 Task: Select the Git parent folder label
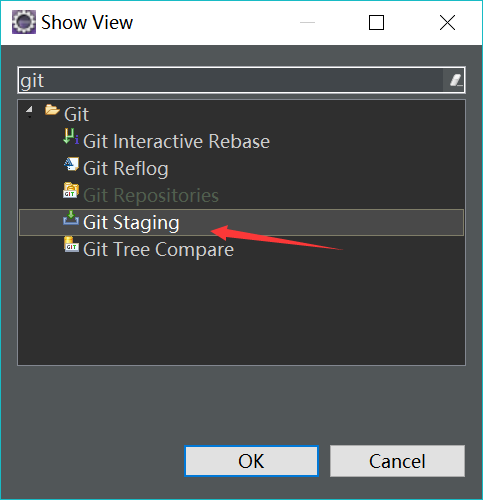[x=76, y=115]
